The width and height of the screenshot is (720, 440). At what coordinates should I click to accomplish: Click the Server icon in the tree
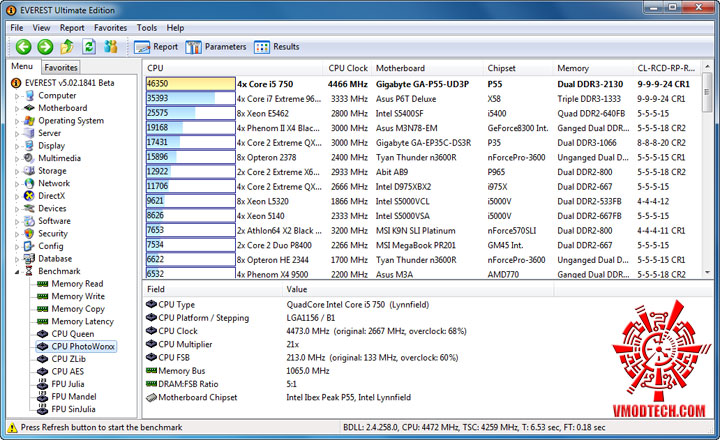coord(29,133)
